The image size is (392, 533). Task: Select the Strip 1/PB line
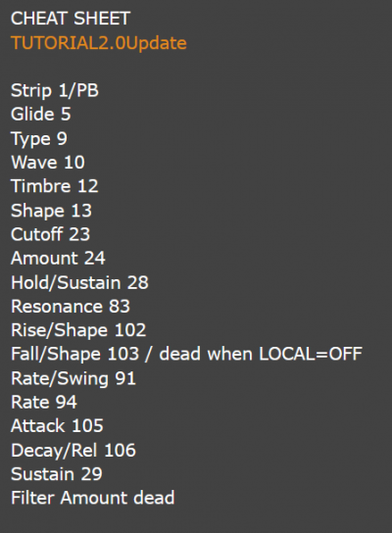pyautogui.click(x=55, y=91)
